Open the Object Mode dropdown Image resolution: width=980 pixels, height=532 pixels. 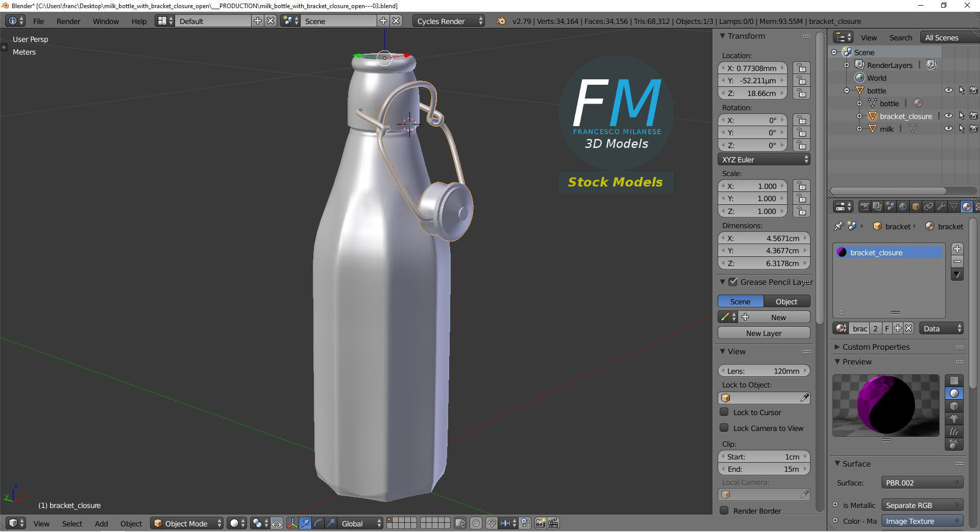coord(187,523)
